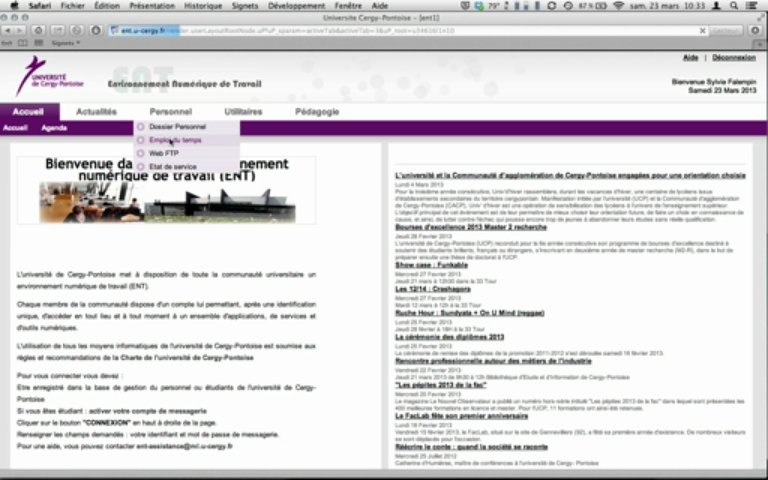Click the Share button in Safari's toolbar
This screenshot has height=480, width=768.
pyautogui.click(x=58, y=30)
